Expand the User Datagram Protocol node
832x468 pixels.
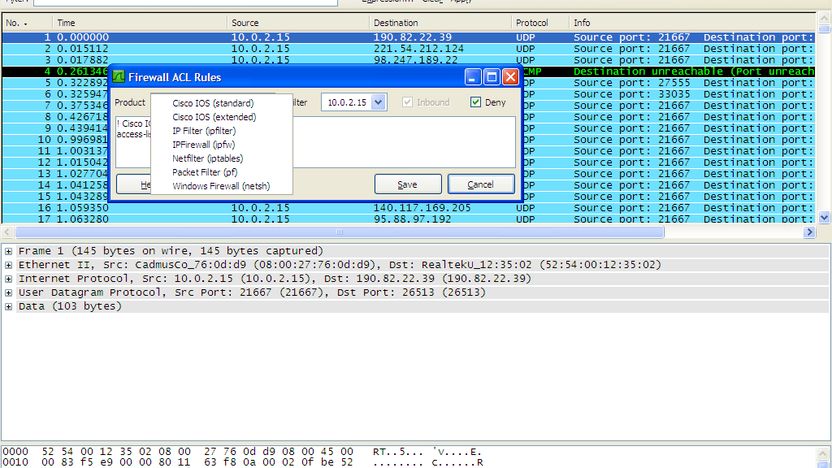coord(8,293)
